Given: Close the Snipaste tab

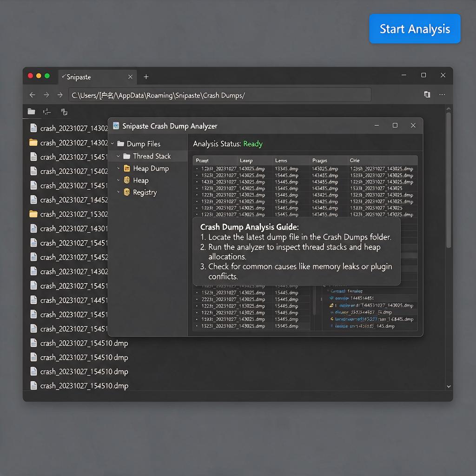Looking at the screenshot, I should pyautogui.click(x=130, y=77).
